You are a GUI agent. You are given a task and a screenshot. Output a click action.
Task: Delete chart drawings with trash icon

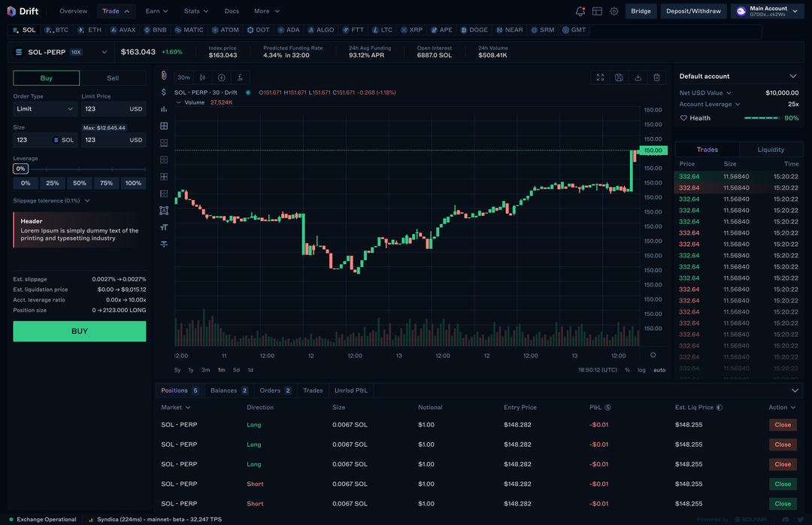point(656,77)
